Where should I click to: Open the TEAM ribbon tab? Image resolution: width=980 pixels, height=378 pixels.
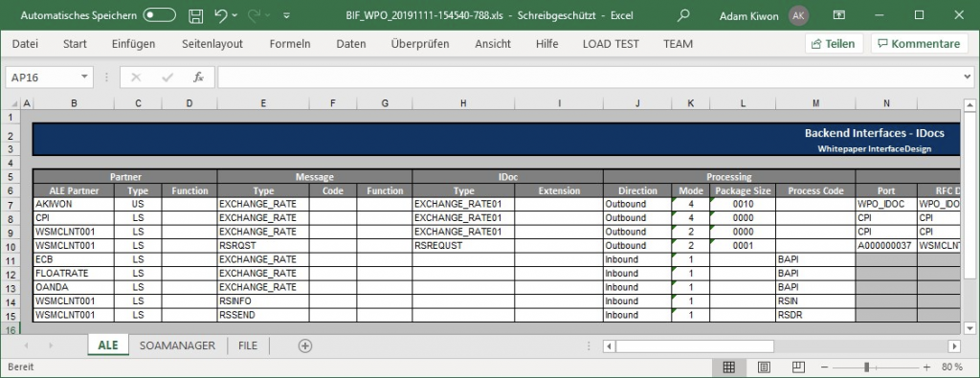pos(679,44)
